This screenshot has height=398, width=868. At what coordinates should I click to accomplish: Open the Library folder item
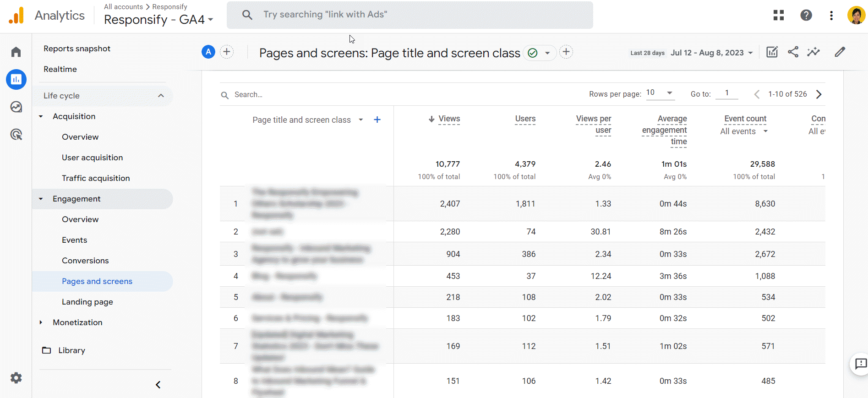click(64, 350)
